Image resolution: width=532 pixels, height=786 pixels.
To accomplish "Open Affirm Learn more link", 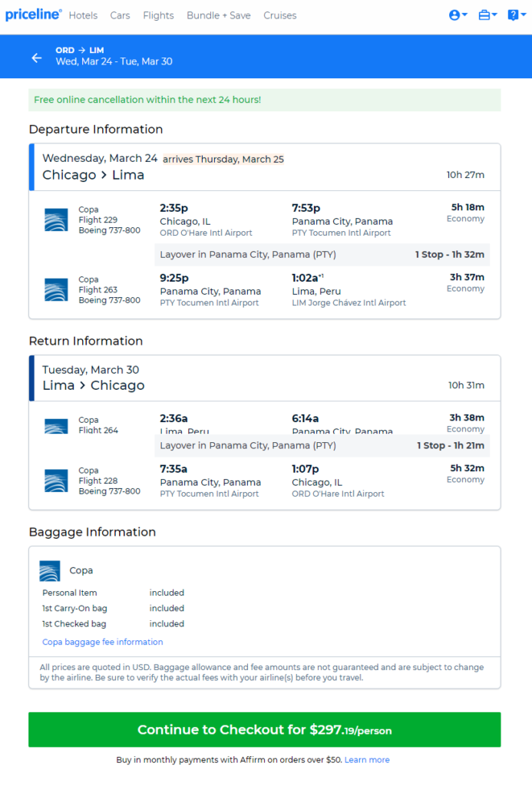I will (367, 759).
